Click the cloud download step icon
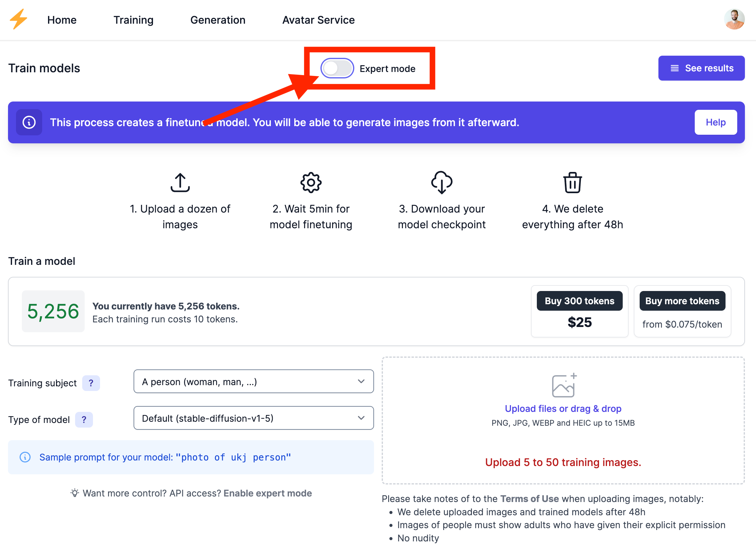 (442, 182)
